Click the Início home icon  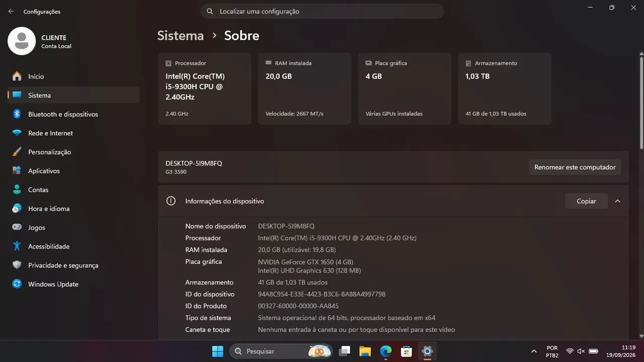(17, 76)
